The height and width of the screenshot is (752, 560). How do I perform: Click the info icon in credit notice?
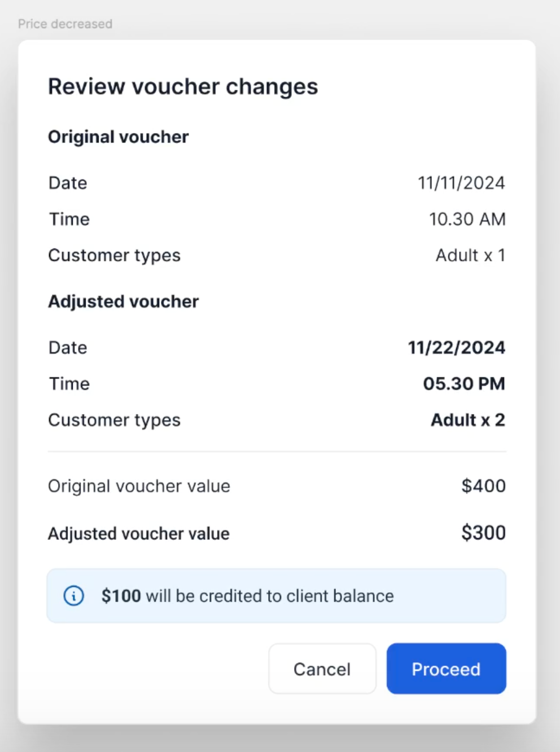pyautogui.click(x=74, y=596)
